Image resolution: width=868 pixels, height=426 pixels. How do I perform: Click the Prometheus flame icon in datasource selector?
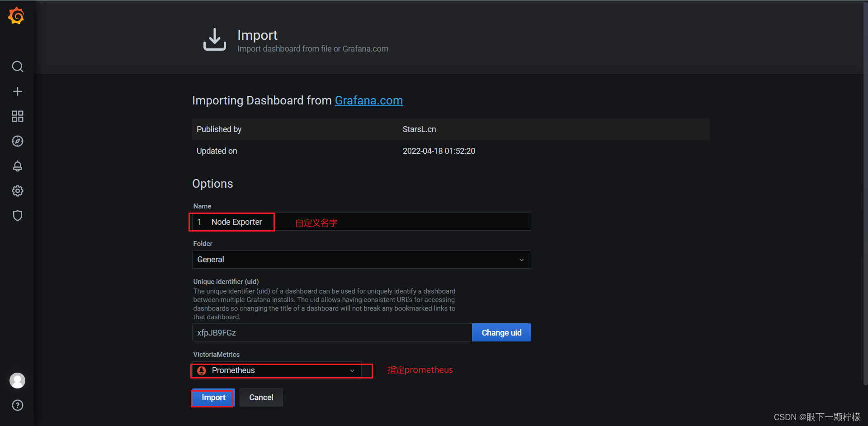pyautogui.click(x=202, y=370)
